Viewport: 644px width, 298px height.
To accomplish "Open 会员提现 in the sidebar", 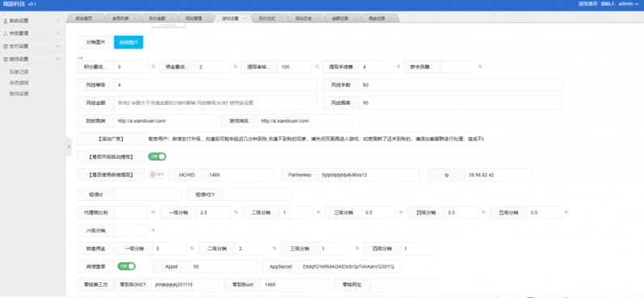I will pos(19,82).
